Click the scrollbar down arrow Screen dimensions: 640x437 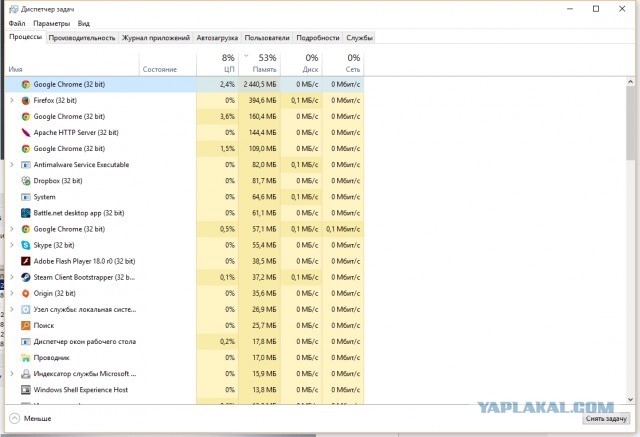tap(631, 399)
